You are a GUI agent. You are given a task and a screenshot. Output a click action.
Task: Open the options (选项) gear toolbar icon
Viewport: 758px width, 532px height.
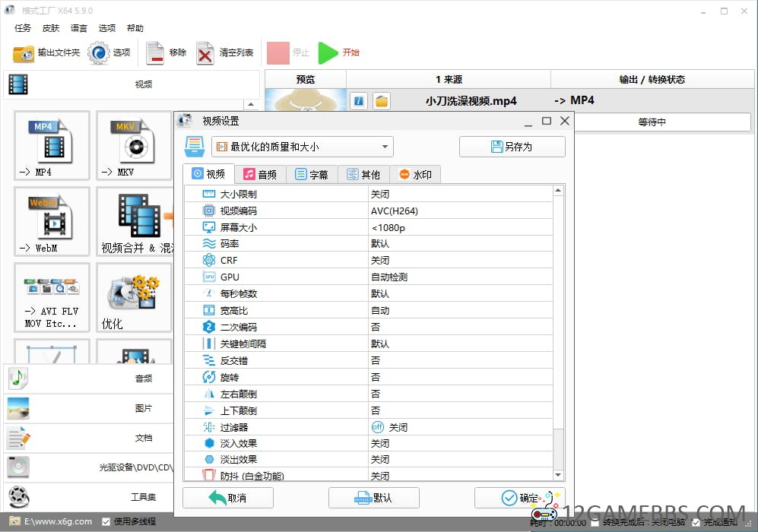tap(99, 53)
